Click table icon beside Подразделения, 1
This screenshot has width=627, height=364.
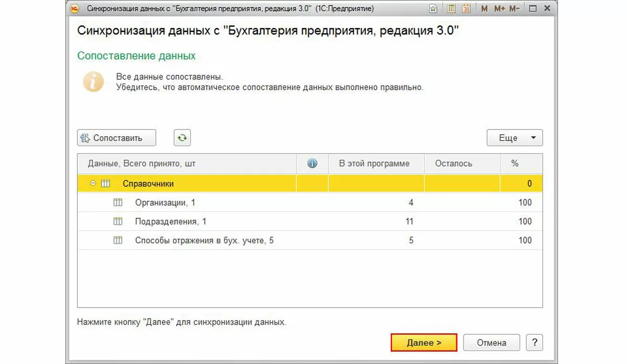tap(118, 221)
